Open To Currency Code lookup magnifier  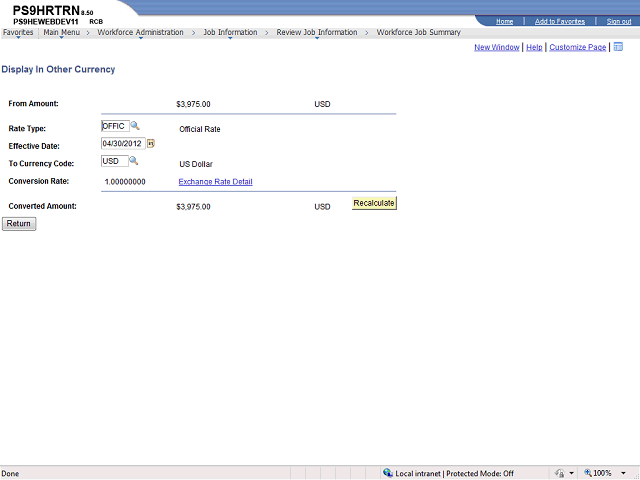click(x=133, y=161)
